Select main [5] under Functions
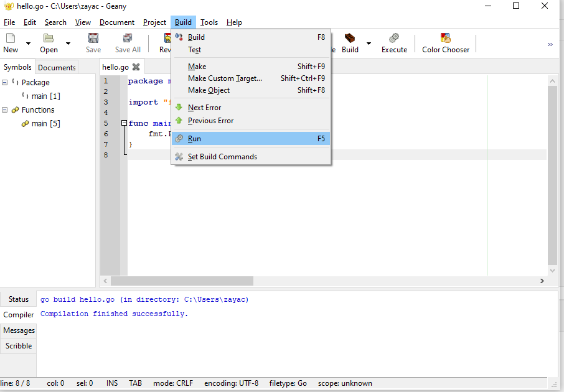Viewport: 564px width, 392px height. [x=45, y=123]
